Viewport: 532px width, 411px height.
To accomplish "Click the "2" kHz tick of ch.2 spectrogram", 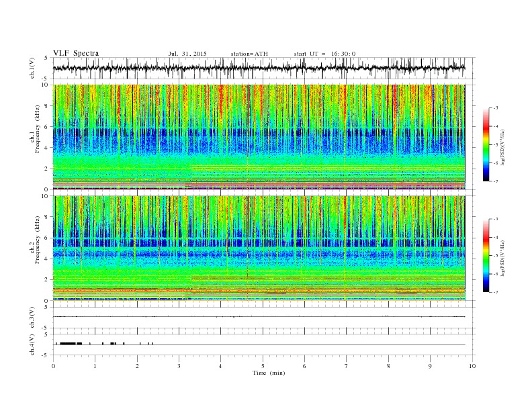I will pyautogui.click(x=47, y=280).
